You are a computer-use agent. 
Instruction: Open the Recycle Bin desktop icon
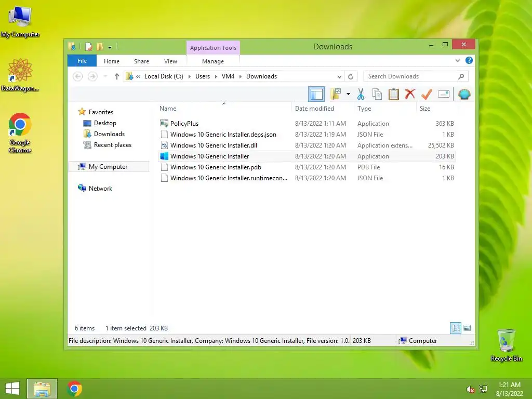click(506, 345)
